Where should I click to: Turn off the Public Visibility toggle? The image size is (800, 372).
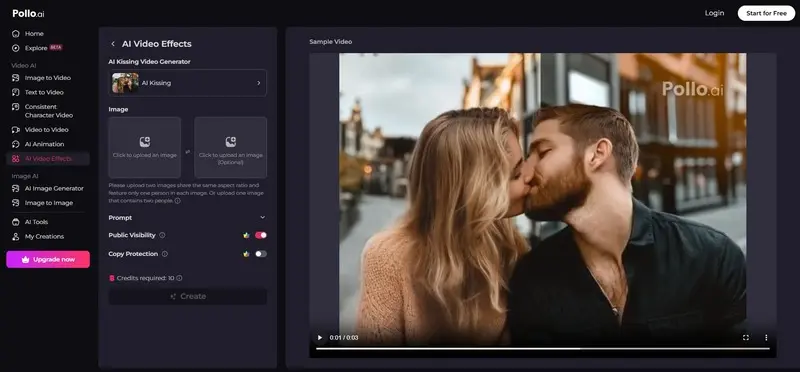[261, 235]
